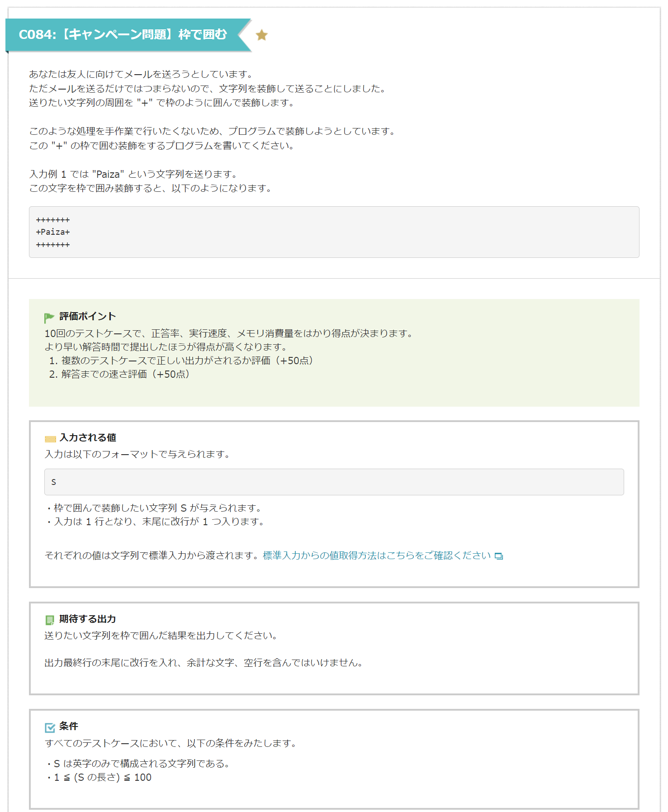Click the green document icon by 期待する出力
This screenshot has width=668, height=812.
50,620
